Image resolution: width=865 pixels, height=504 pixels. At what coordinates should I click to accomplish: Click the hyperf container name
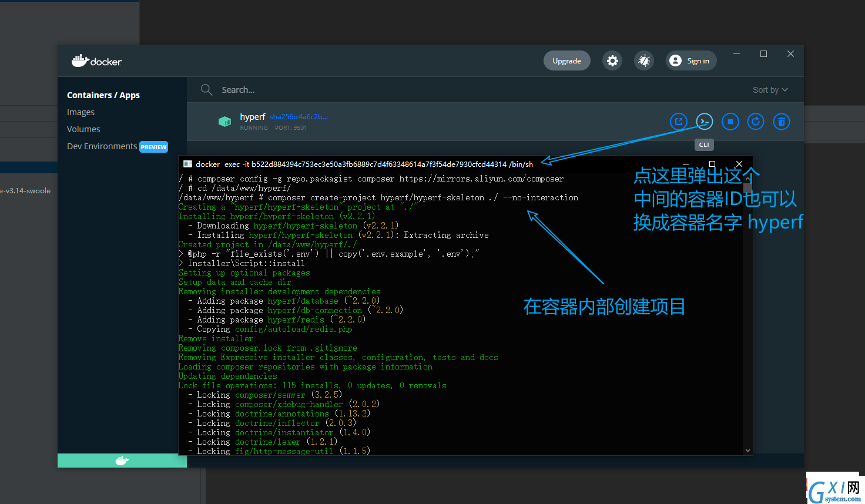coord(252,116)
